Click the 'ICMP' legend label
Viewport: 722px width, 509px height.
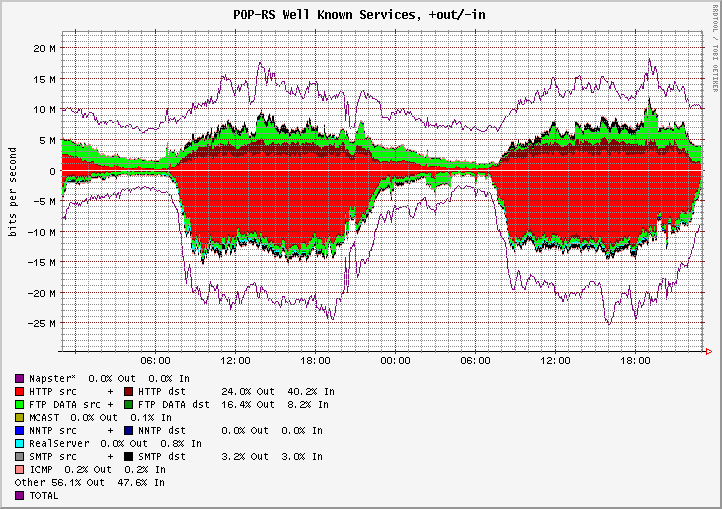click(41, 469)
